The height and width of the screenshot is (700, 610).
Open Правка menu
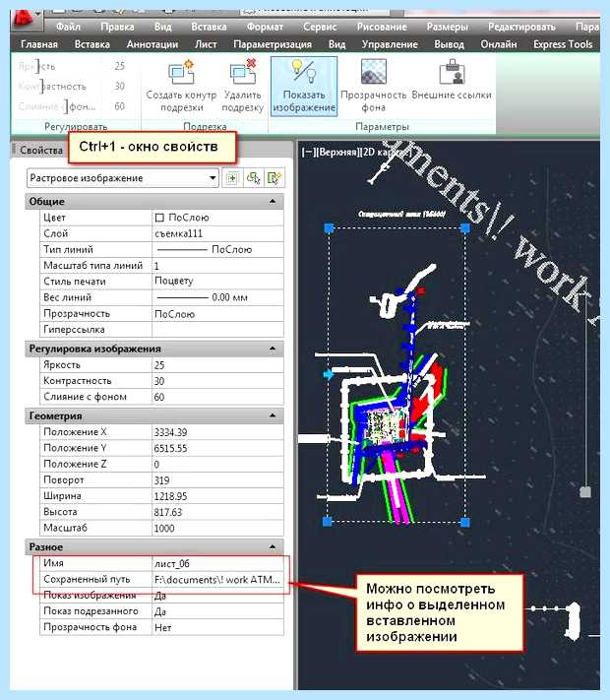(117, 27)
